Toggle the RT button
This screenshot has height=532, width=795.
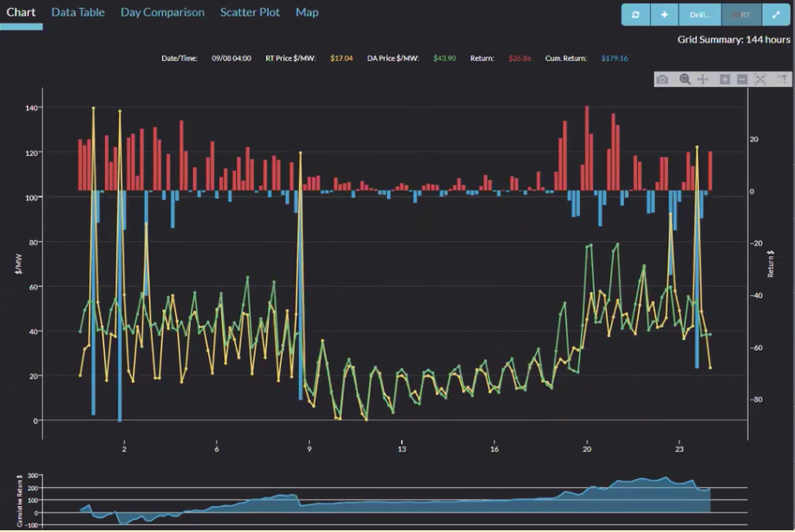coord(741,15)
